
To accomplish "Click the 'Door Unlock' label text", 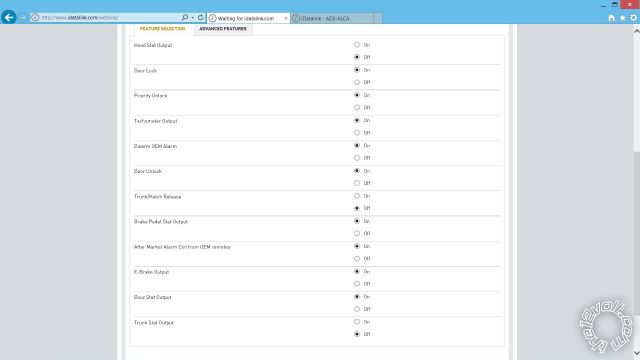I will tap(148, 171).
